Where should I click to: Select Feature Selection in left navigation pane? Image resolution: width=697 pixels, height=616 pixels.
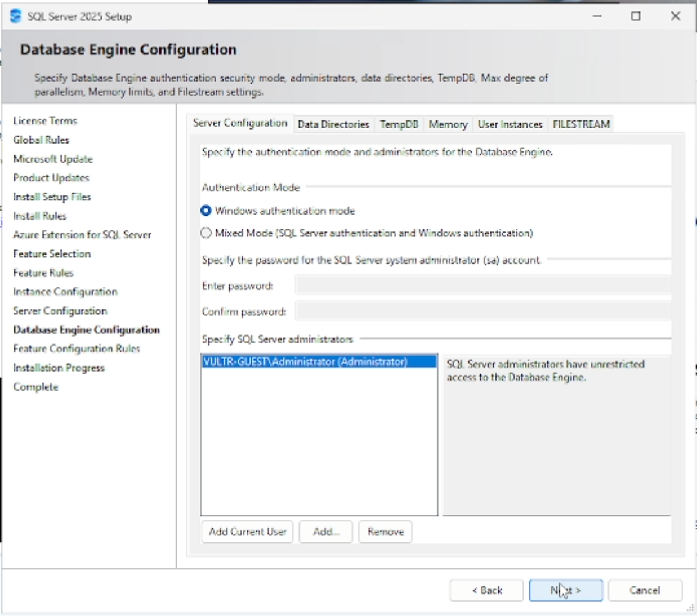[x=51, y=253]
